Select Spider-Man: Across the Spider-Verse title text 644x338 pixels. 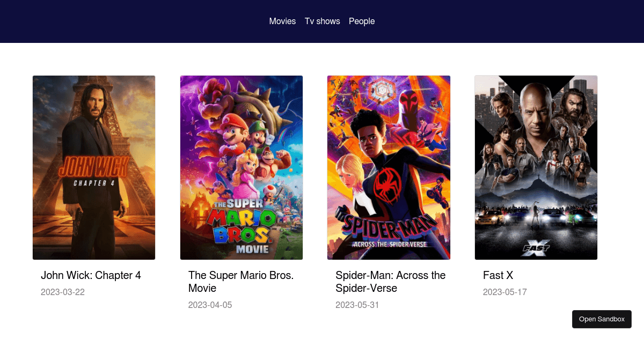point(391,282)
